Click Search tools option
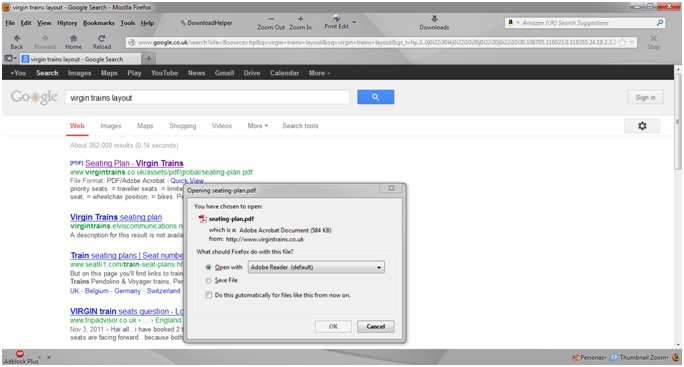The image size is (684, 367). pos(300,126)
